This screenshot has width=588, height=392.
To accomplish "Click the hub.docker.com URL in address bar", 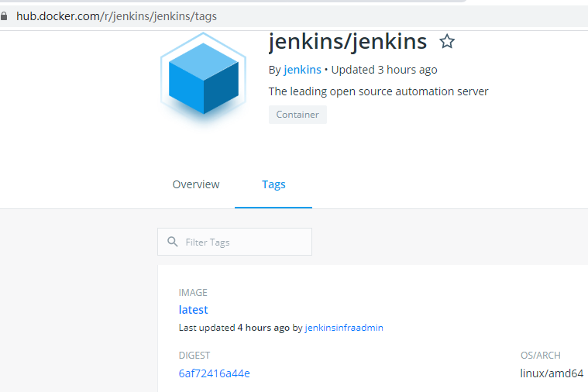I will click(x=117, y=16).
